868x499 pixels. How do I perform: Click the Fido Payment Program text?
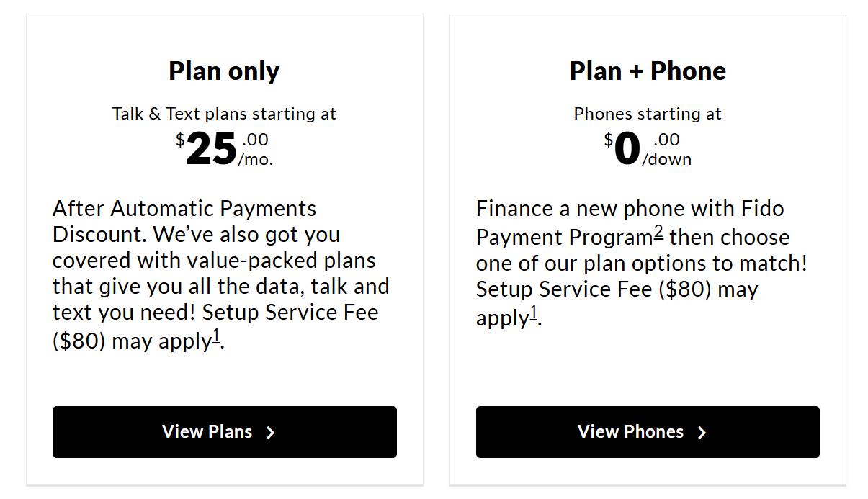pos(564,238)
